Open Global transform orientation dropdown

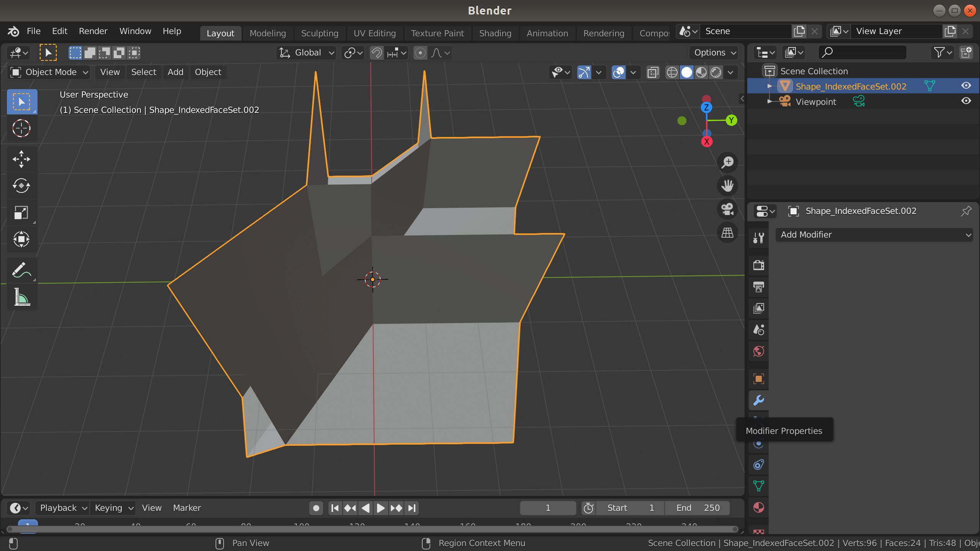tap(306, 53)
